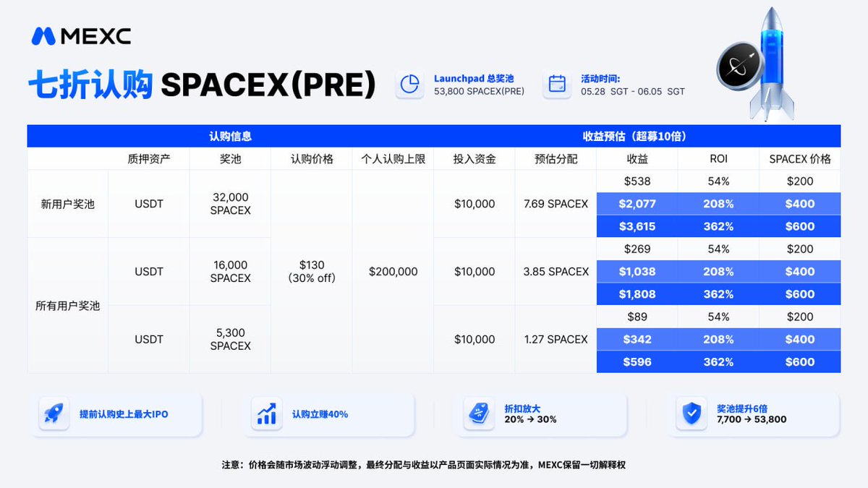This screenshot has width=868, height=488.
Task: Click the 投入资金 column header
Action: pos(475,159)
